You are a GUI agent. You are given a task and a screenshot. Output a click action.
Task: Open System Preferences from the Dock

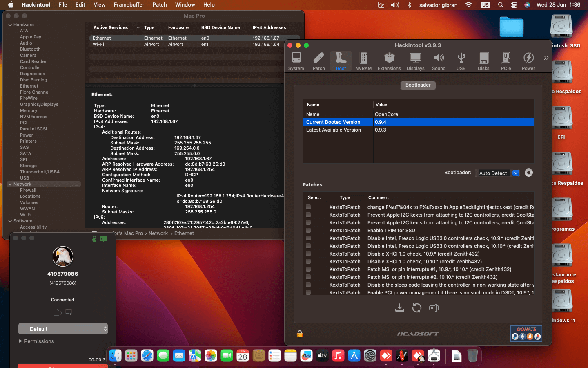click(370, 355)
